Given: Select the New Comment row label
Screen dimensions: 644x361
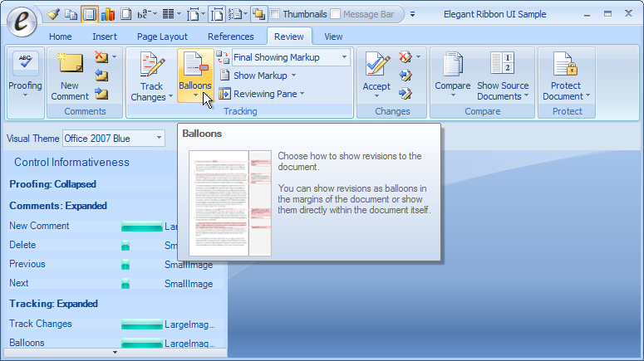Looking at the screenshot, I should [39, 226].
